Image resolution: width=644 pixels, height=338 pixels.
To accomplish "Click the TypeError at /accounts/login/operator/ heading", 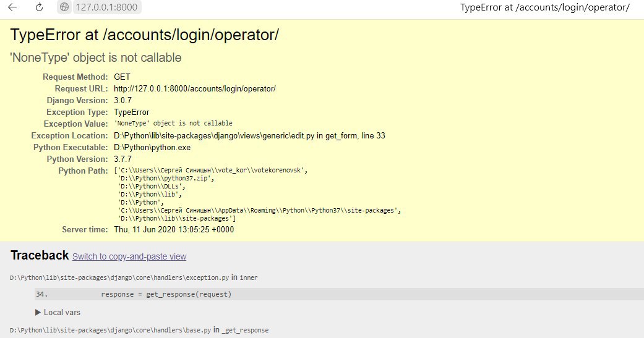I will [x=145, y=35].
